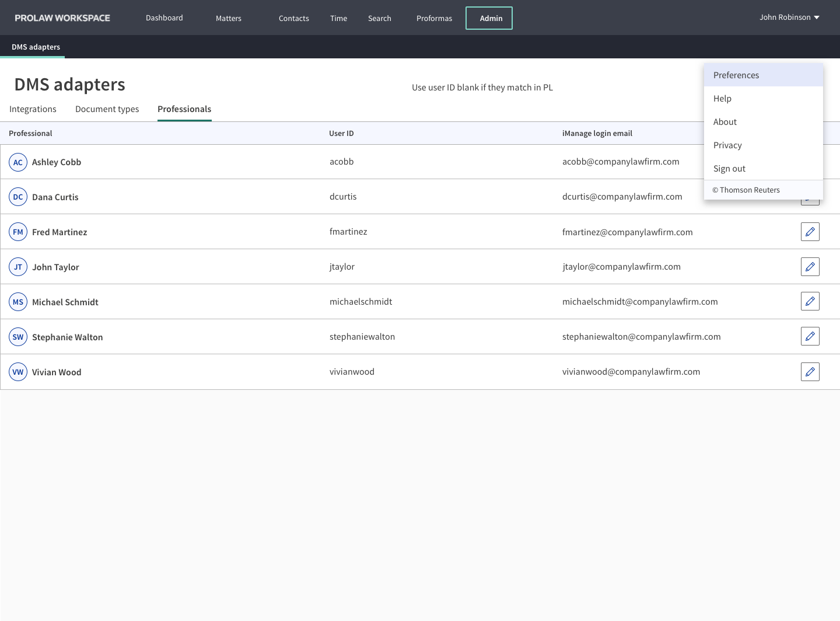Screen dimensions: 840x621
Task: Click the DC avatar for Dana Curtis
Action: click(18, 197)
